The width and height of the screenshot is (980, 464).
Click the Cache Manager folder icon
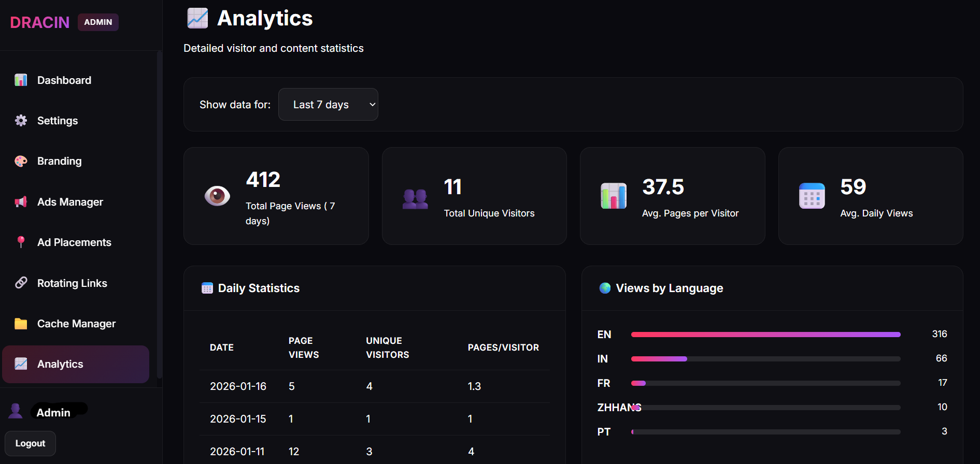click(x=21, y=324)
